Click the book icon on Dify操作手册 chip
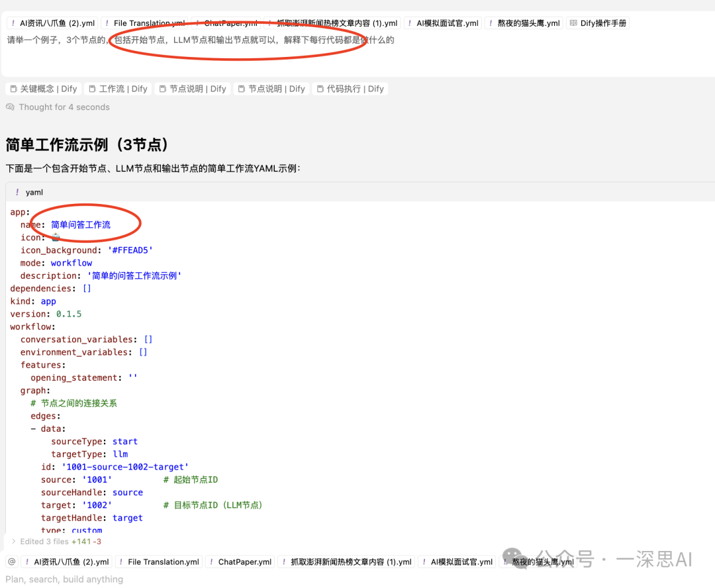 click(573, 23)
